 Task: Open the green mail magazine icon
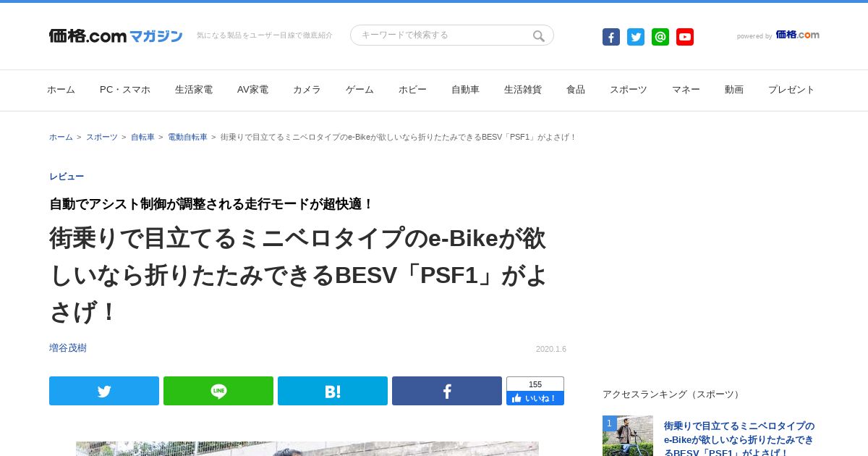coord(660,37)
